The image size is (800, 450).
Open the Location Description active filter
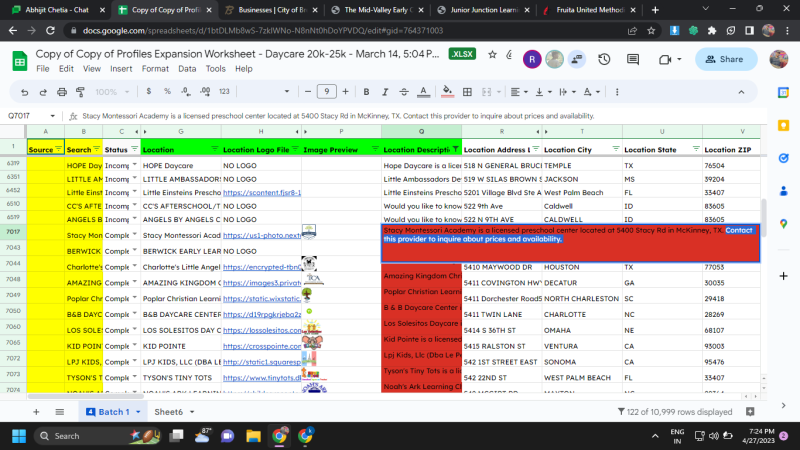(455, 149)
